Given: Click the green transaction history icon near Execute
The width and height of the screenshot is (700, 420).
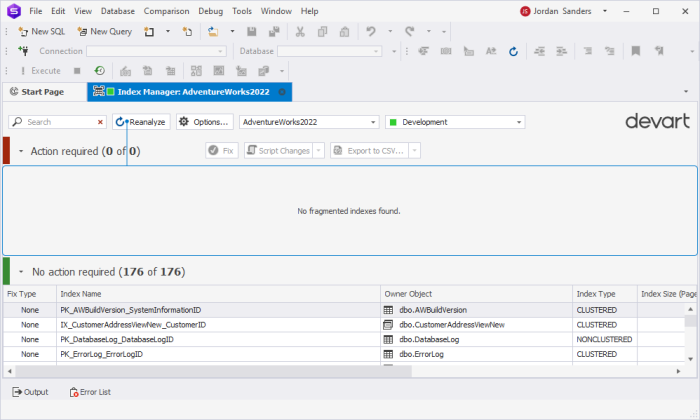Looking at the screenshot, I should click(x=100, y=71).
